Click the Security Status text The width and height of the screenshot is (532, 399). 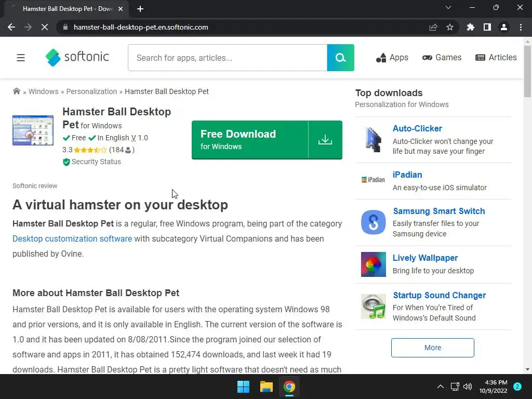tap(96, 162)
